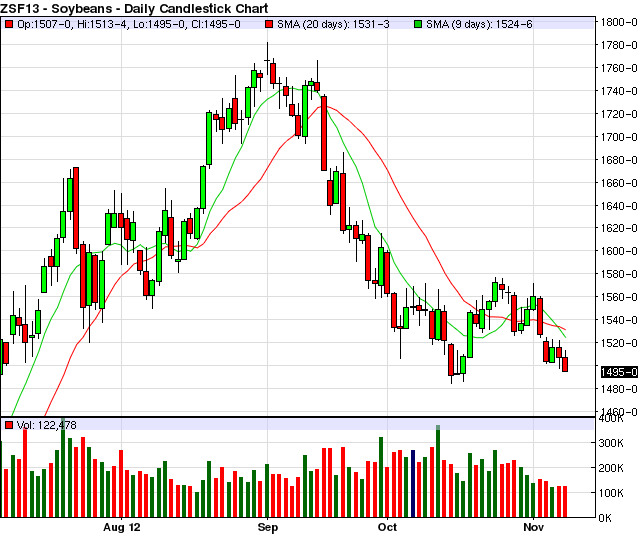The image size is (640, 536).
Task: Click the Vol: 122,478 label
Action: click(47, 425)
